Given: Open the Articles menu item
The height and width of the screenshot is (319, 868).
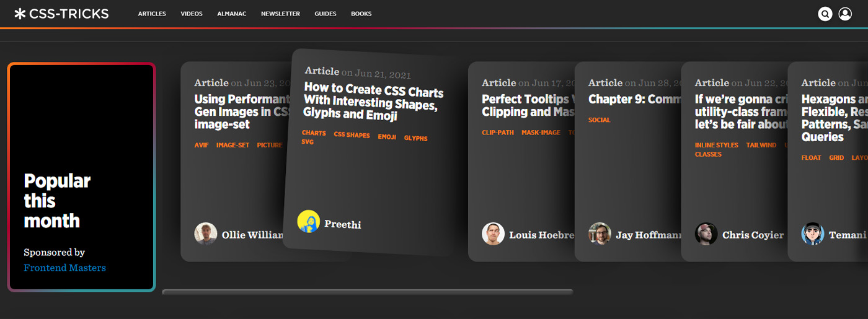Looking at the screenshot, I should coord(152,14).
